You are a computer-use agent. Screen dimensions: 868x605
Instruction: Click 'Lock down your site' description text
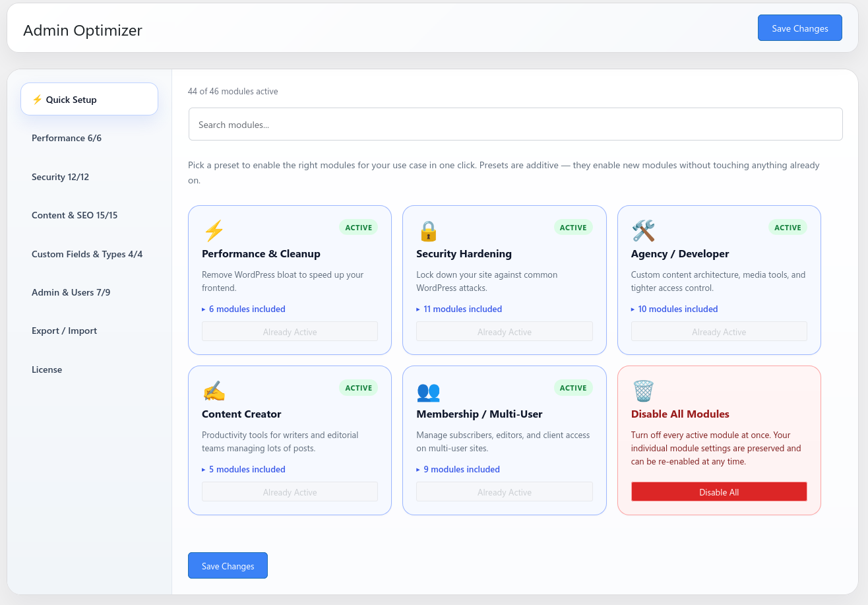(487, 281)
